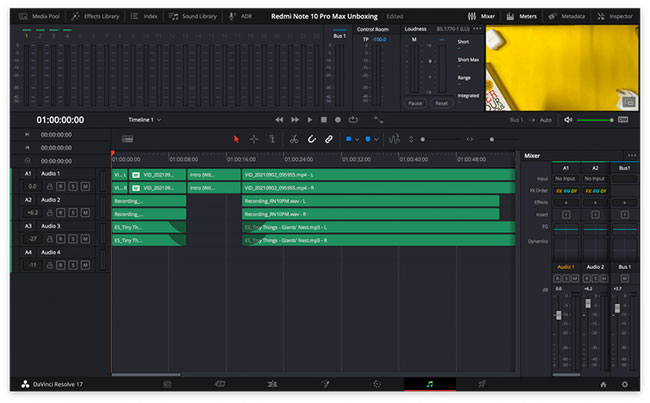Add a blue marker to the timeline

(367, 139)
